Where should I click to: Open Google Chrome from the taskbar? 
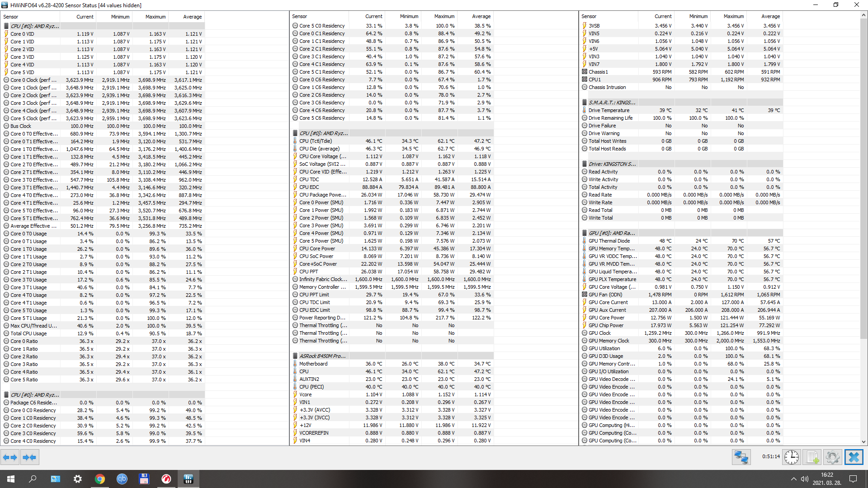(100, 479)
